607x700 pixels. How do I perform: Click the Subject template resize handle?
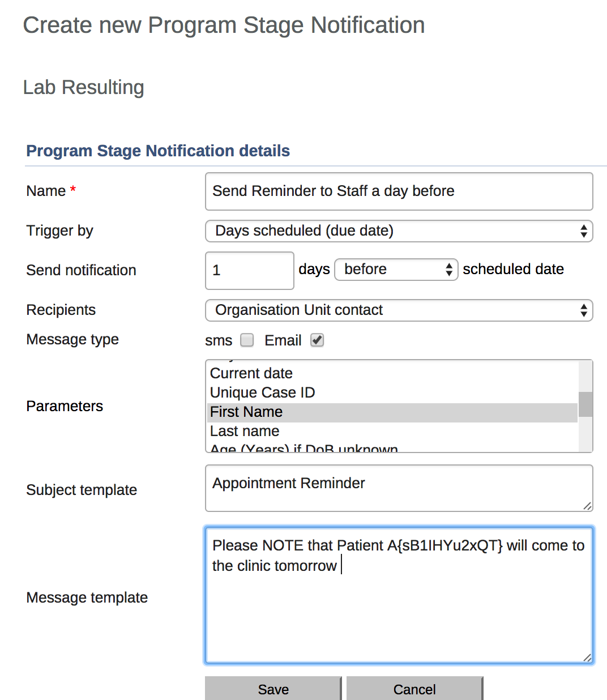tap(588, 506)
